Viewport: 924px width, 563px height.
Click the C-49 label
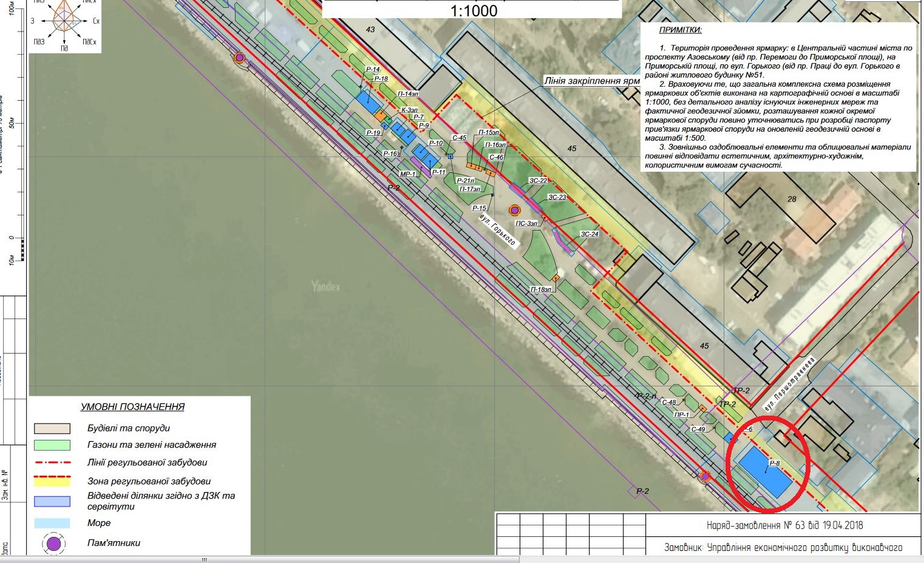pos(698,429)
